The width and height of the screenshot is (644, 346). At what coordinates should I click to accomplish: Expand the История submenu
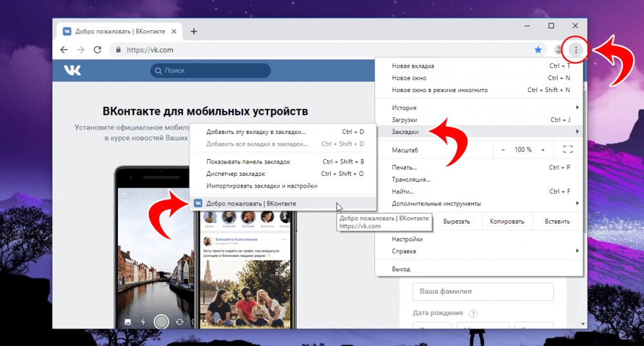[x=479, y=108]
